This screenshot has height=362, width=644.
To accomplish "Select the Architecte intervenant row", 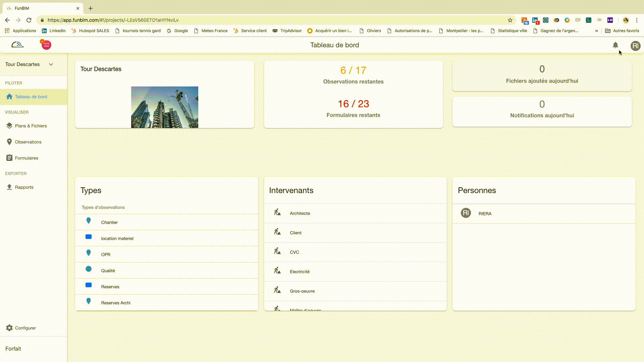I will (300, 213).
